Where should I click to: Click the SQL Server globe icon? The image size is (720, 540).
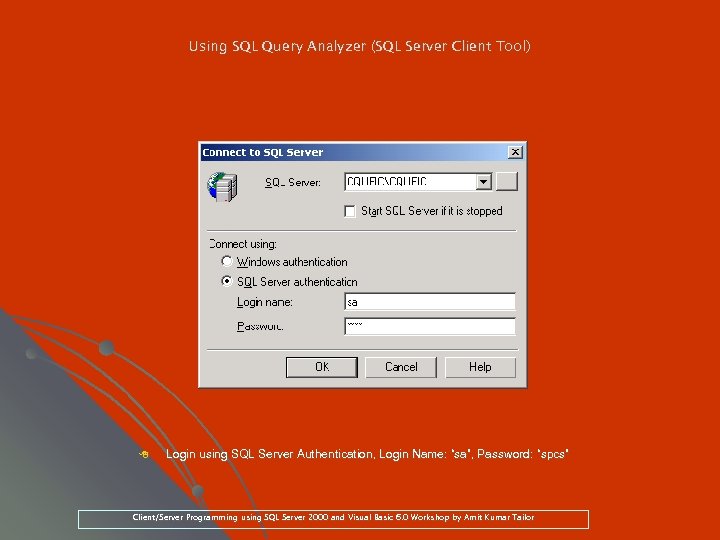pyautogui.click(x=222, y=187)
